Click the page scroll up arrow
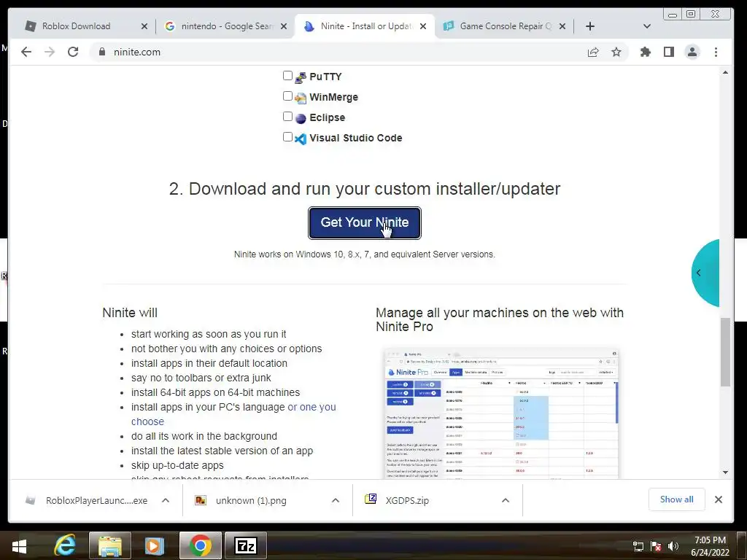This screenshot has width=747, height=560. (x=725, y=72)
